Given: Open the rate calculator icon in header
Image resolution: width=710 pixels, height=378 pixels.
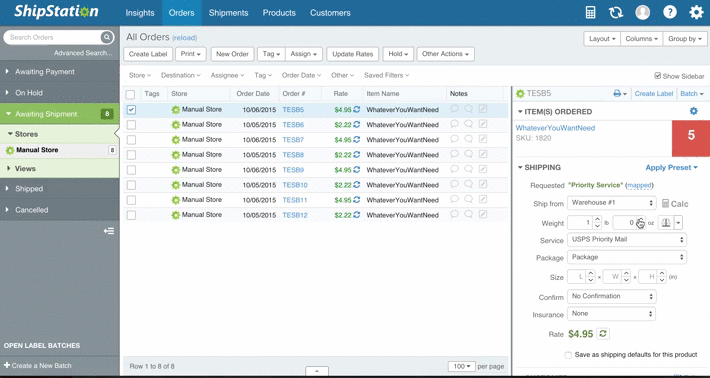Looking at the screenshot, I should (590, 13).
